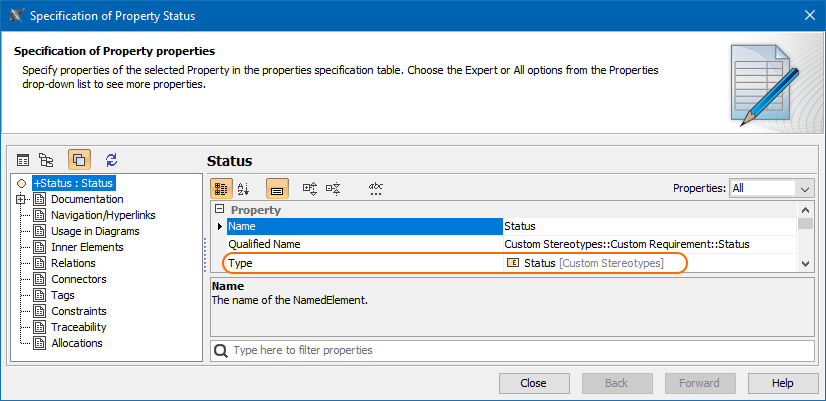Click the tree structure view icon
The width and height of the screenshot is (826, 401).
pyautogui.click(x=46, y=160)
